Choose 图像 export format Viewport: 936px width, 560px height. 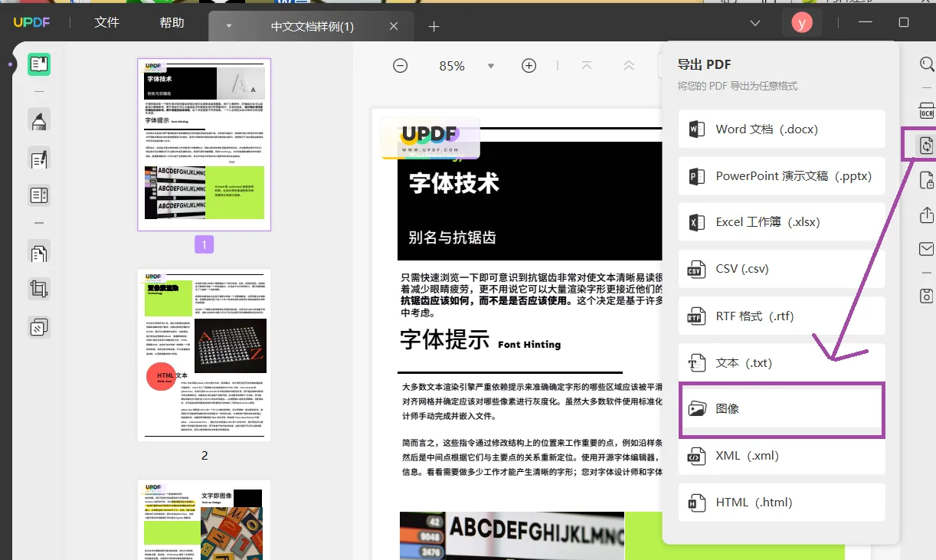782,409
